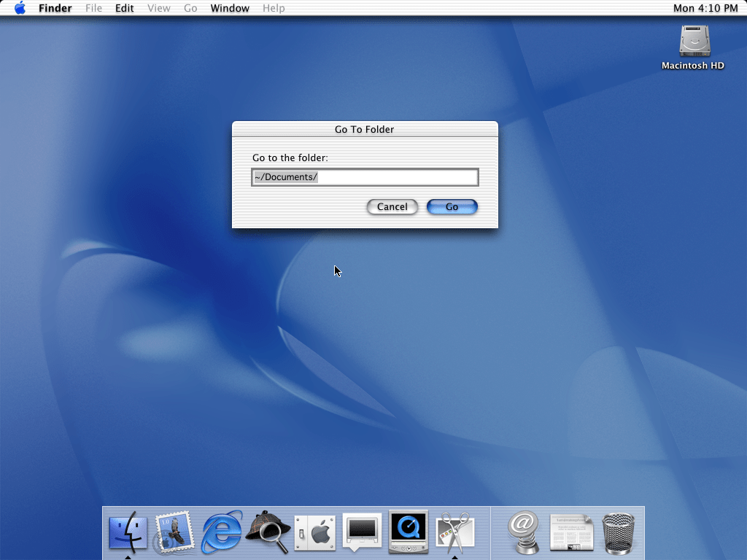Click the "Go to the folder:" label
The image size is (747, 560).
(290, 157)
